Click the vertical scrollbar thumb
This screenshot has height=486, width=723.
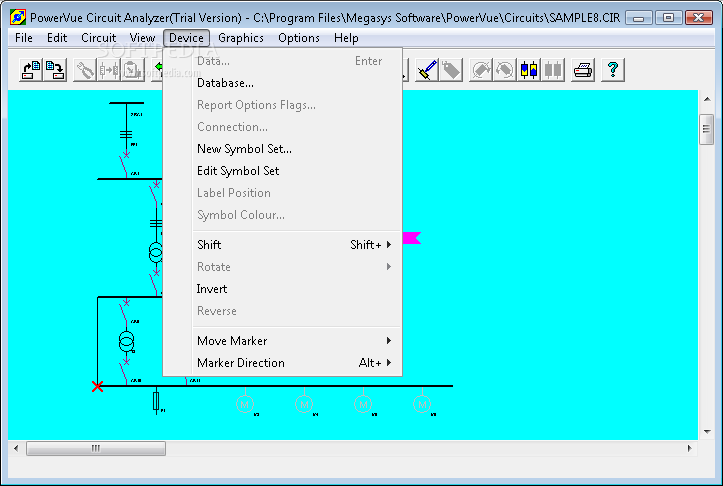tap(706, 130)
